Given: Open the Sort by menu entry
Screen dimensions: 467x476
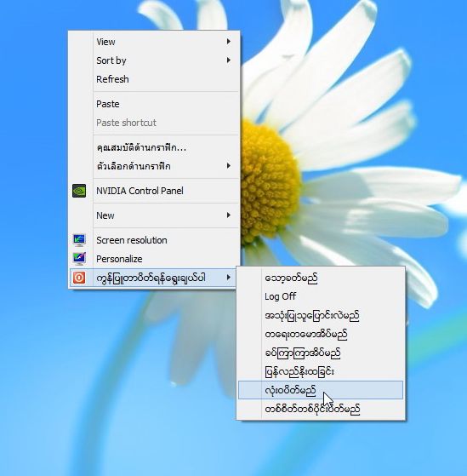Looking at the screenshot, I should coord(154,60).
